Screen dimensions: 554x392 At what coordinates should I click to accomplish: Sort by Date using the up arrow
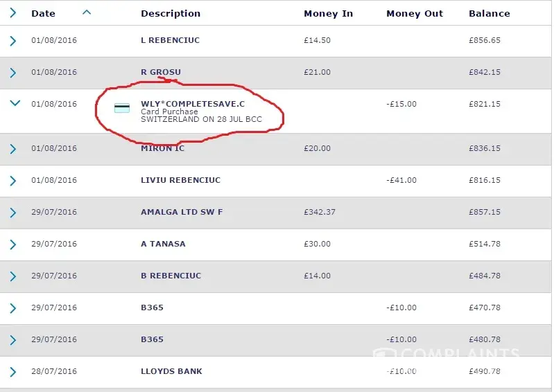point(87,12)
